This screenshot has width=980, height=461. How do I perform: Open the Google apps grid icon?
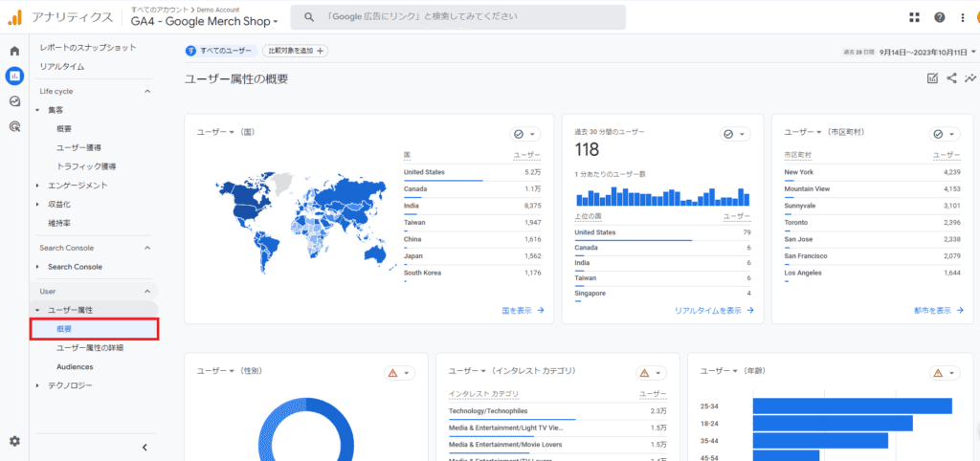(x=914, y=17)
